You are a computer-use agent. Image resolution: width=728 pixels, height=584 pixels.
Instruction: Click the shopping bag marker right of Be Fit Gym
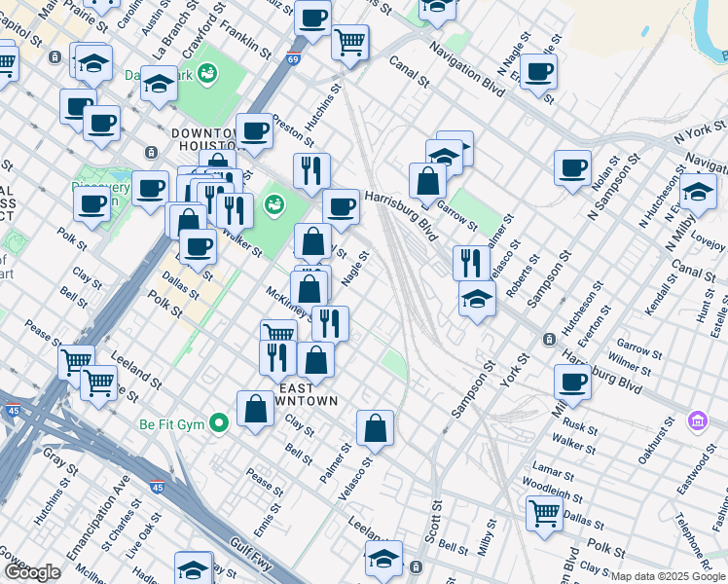click(255, 412)
